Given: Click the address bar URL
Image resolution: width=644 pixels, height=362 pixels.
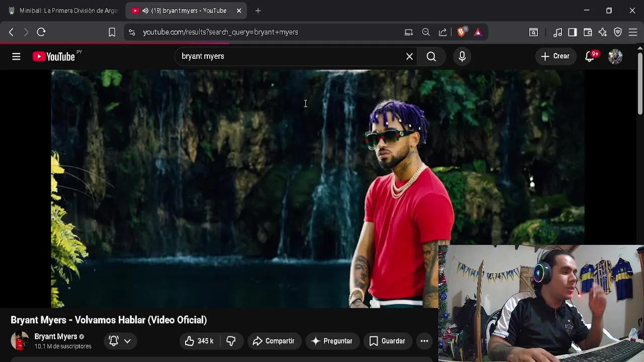Looking at the screenshot, I should tap(220, 32).
